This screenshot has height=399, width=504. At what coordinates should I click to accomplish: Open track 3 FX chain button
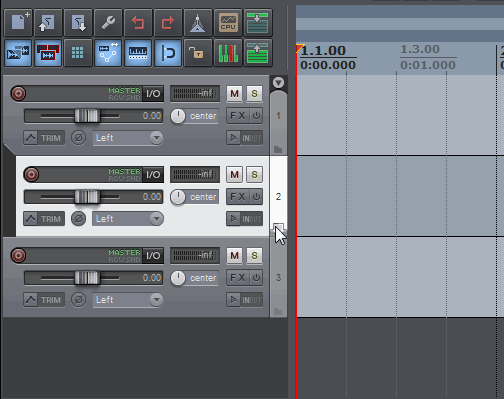[238, 278]
